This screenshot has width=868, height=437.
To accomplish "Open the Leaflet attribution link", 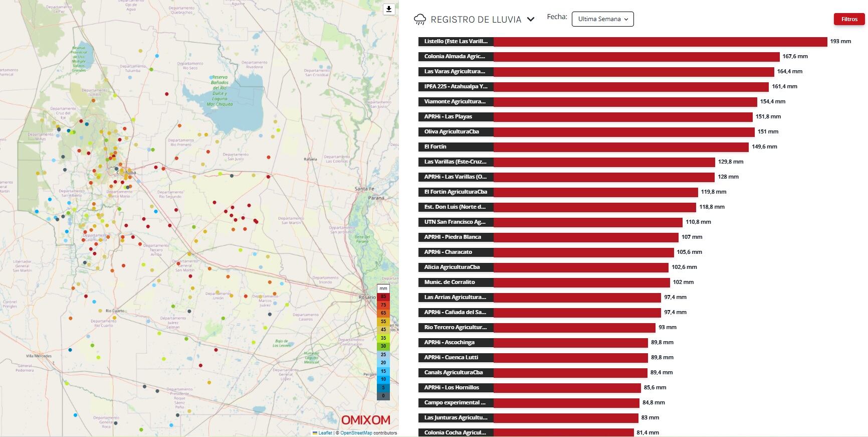I will pos(325,433).
